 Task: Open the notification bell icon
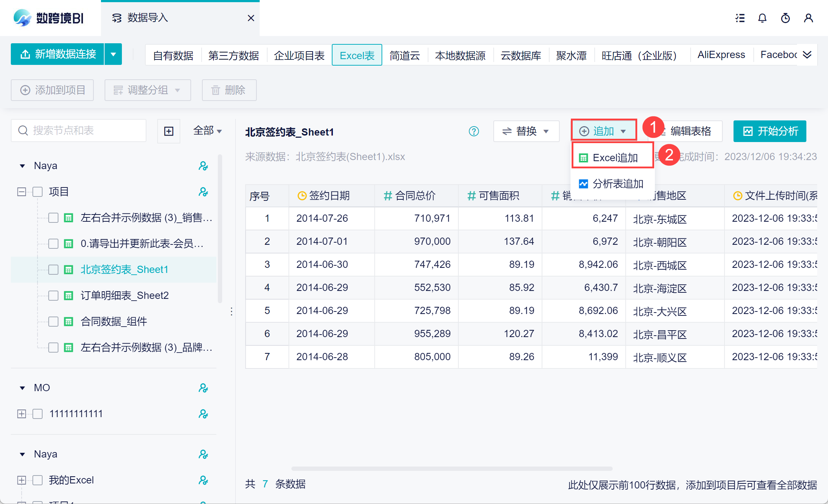762,18
